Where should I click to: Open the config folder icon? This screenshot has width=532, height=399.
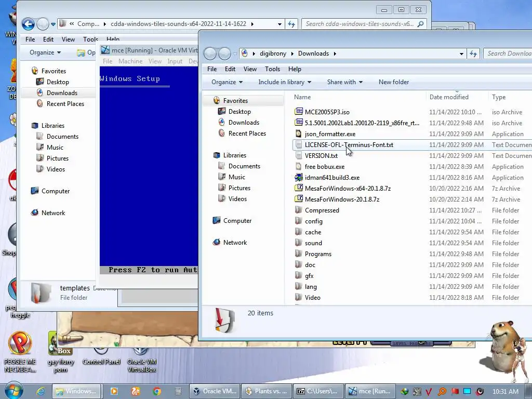(299, 221)
